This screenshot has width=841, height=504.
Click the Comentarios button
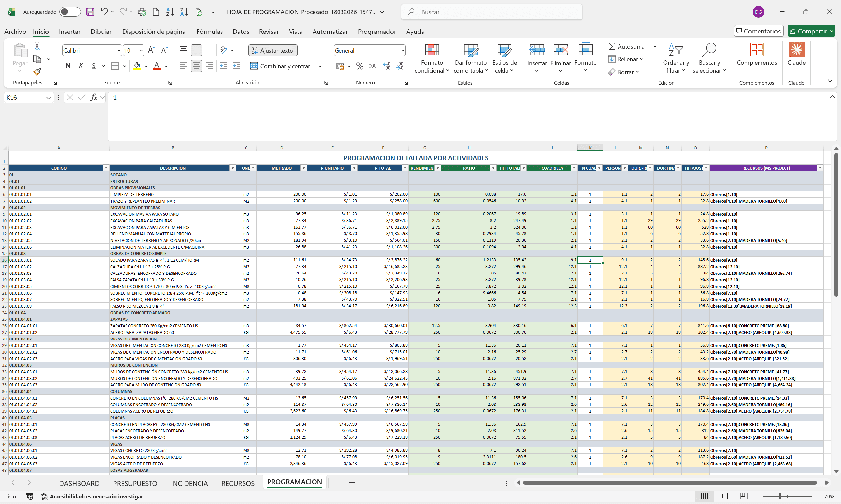(759, 31)
